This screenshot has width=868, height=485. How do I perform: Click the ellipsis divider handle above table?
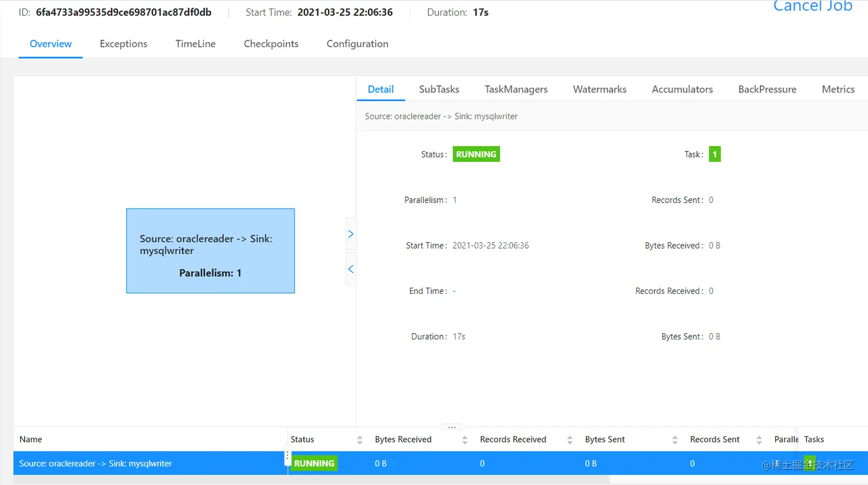pyautogui.click(x=452, y=427)
